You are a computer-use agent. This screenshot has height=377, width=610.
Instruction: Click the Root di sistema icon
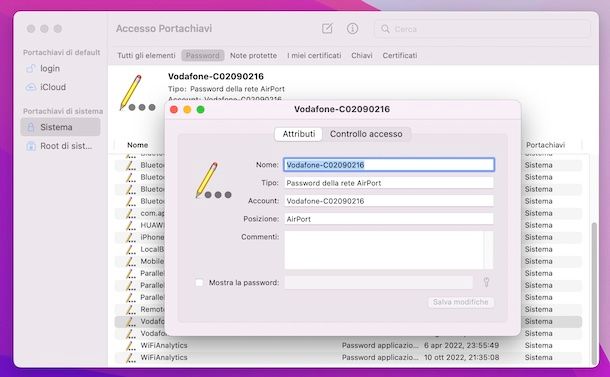[31, 146]
